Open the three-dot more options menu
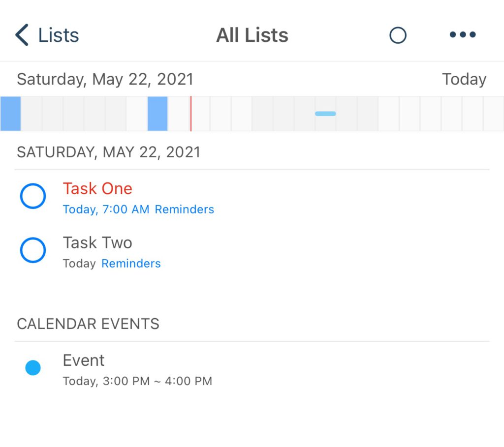 (x=463, y=34)
